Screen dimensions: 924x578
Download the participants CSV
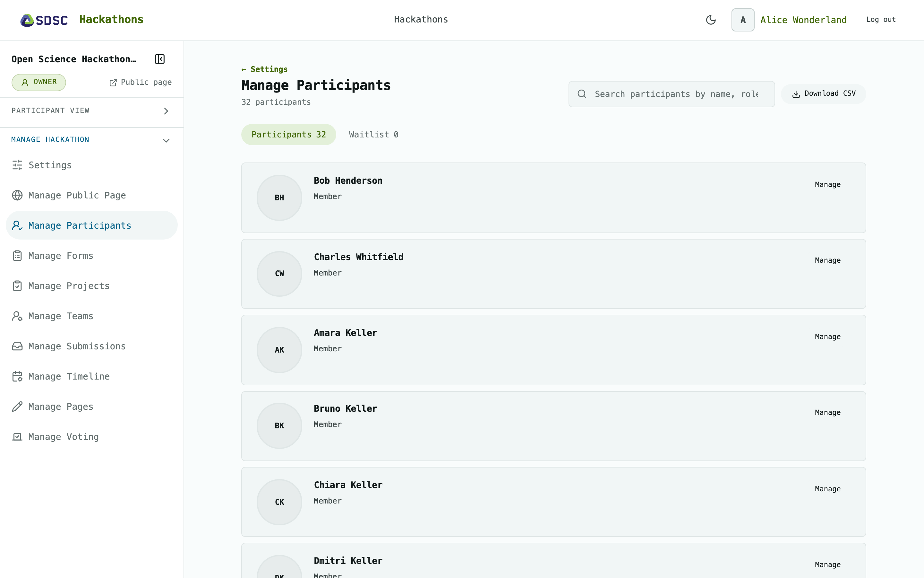coord(823,94)
